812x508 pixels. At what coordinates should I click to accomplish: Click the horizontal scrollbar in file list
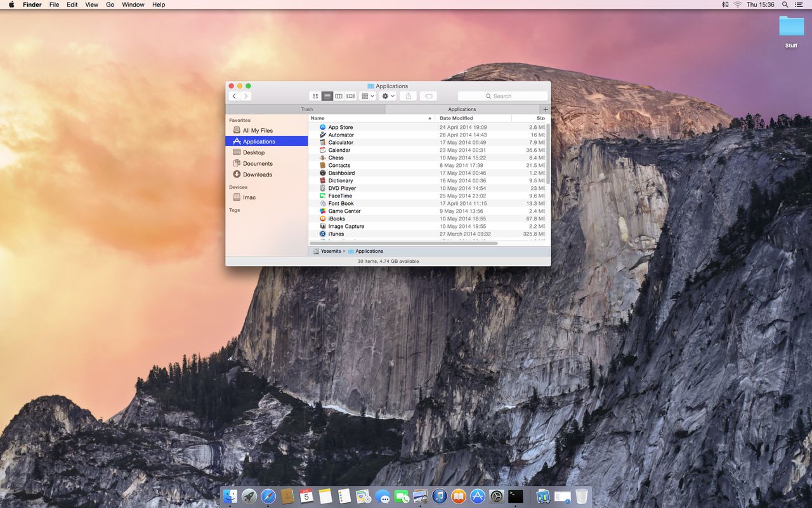coord(403,243)
